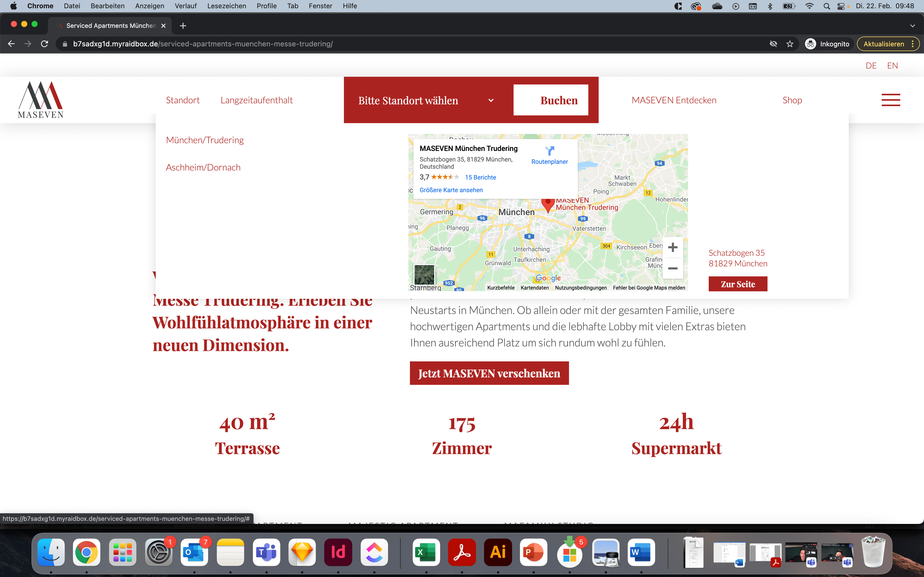Open Microsoft Teams in the dock
This screenshot has width=924, height=577.
[x=266, y=552]
